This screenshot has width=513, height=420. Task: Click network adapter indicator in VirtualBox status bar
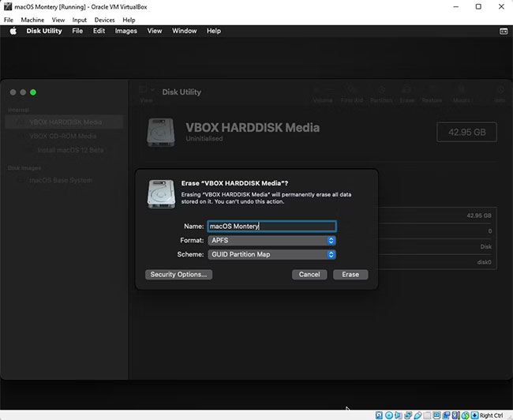tap(408, 415)
